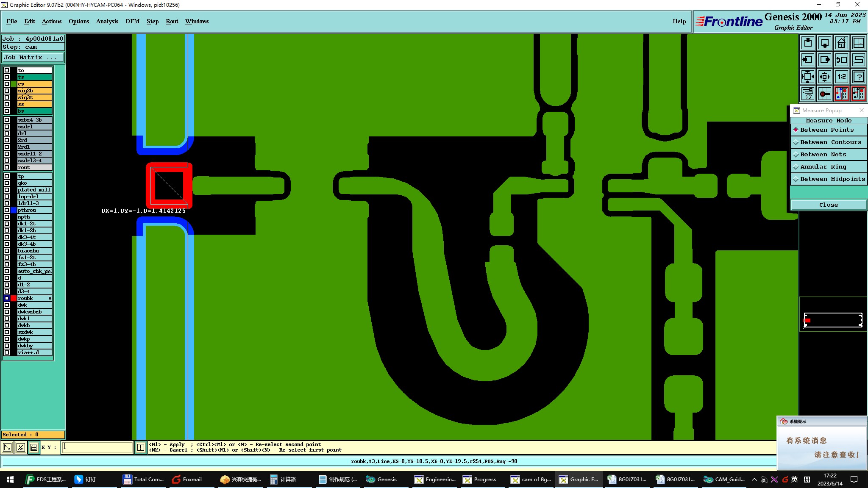Viewport: 868px width, 488px height.
Task: Open the Analysis menu
Action: coord(107,21)
